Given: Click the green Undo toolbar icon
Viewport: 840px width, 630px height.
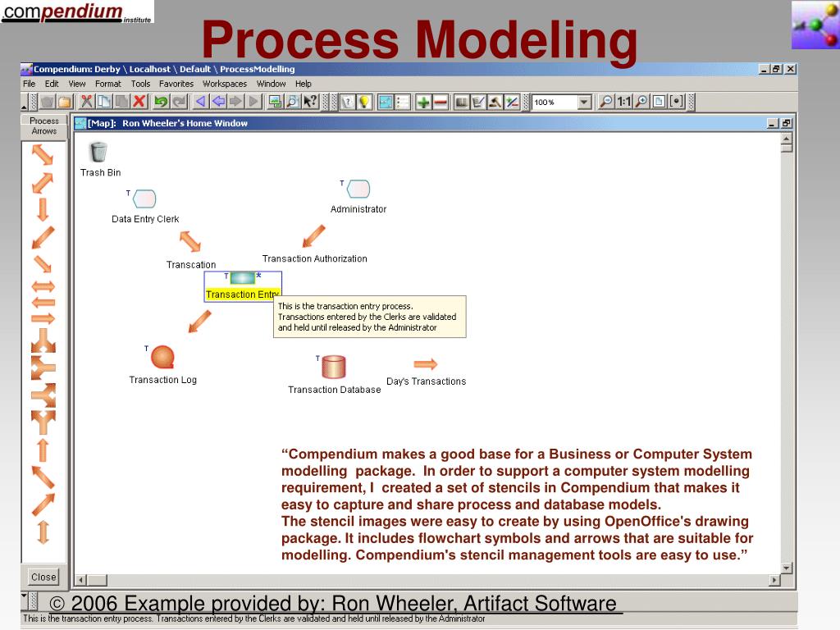Looking at the screenshot, I should click(162, 101).
